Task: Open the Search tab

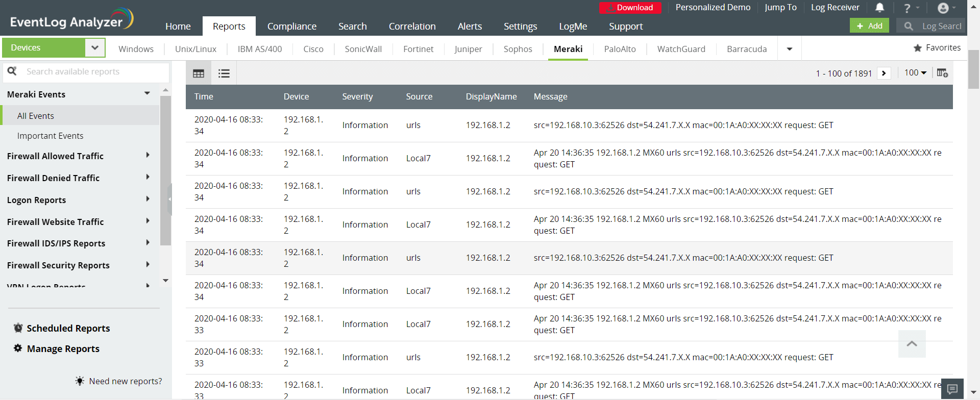Action: click(353, 27)
